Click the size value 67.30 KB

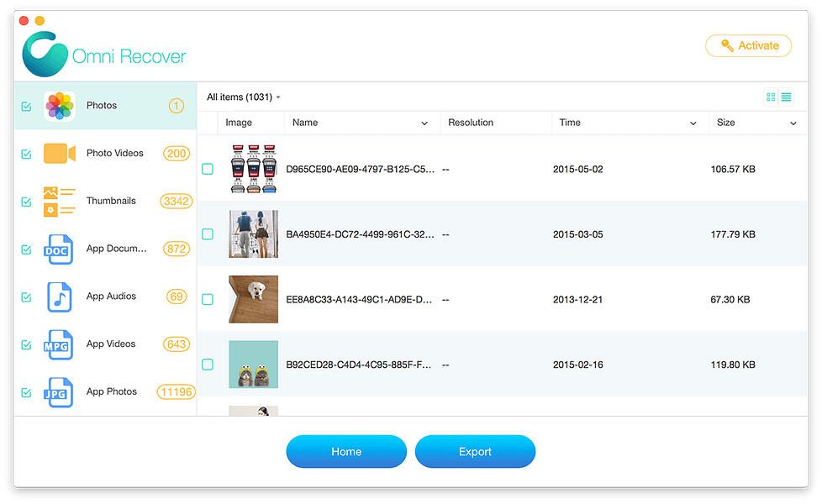(x=730, y=300)
